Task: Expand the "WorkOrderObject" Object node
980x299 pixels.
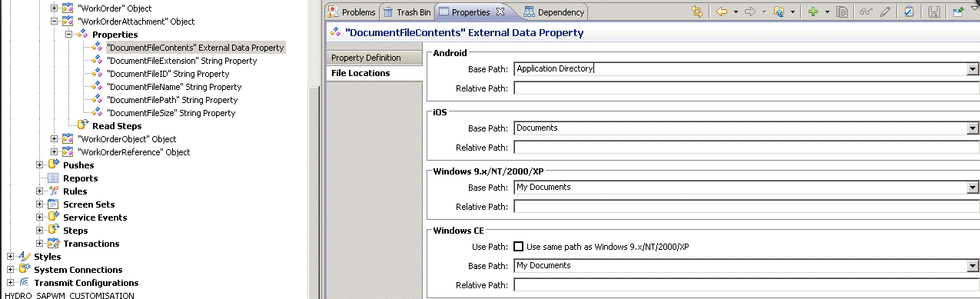Action: [54, 139]
